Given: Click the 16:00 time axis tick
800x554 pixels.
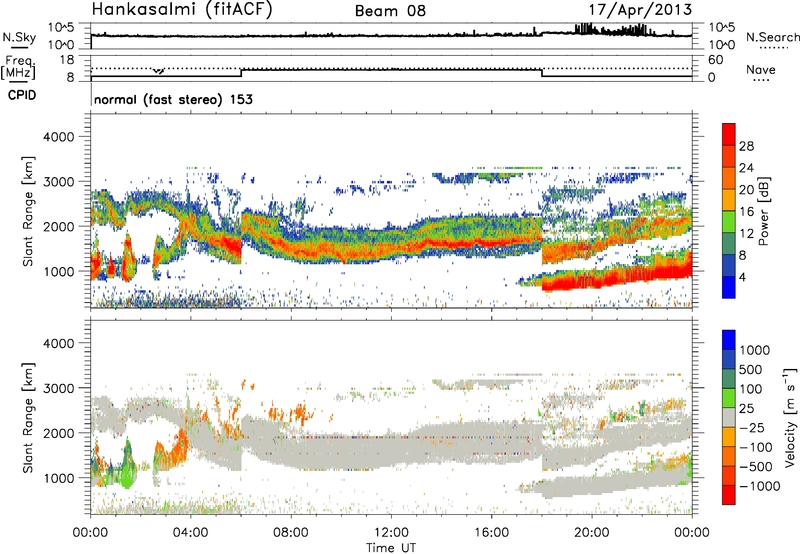Looking at the screenshot, I should [491, 533].
